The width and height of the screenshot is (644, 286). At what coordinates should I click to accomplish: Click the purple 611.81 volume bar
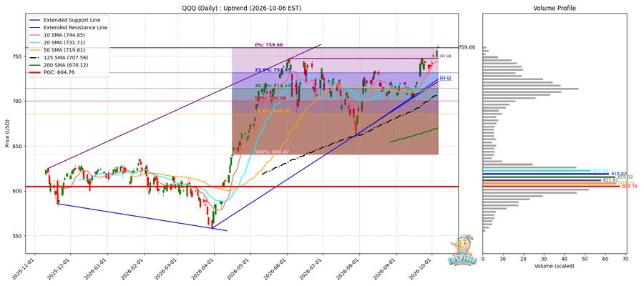coord(542,180)
